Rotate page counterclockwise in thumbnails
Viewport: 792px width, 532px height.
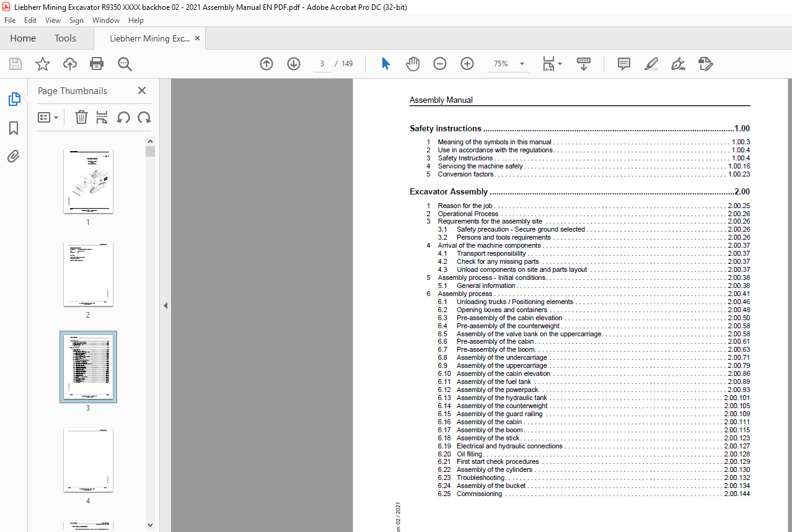pyautogui.click(x=123, y=117)
